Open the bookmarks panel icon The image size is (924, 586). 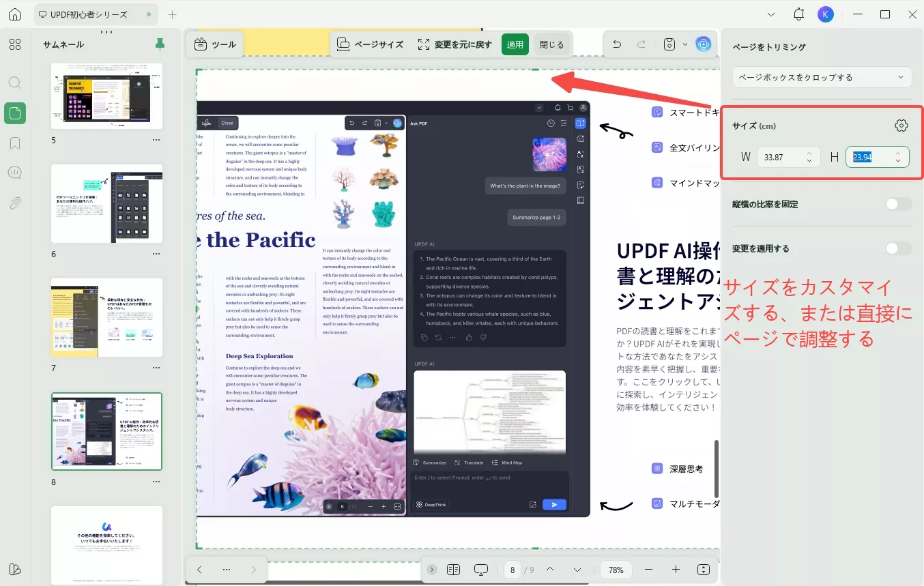tap(15, 143)
